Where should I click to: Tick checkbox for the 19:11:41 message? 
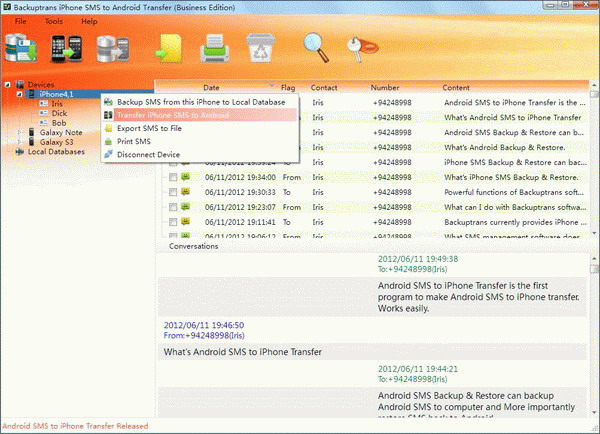click(x=173, y=222)
